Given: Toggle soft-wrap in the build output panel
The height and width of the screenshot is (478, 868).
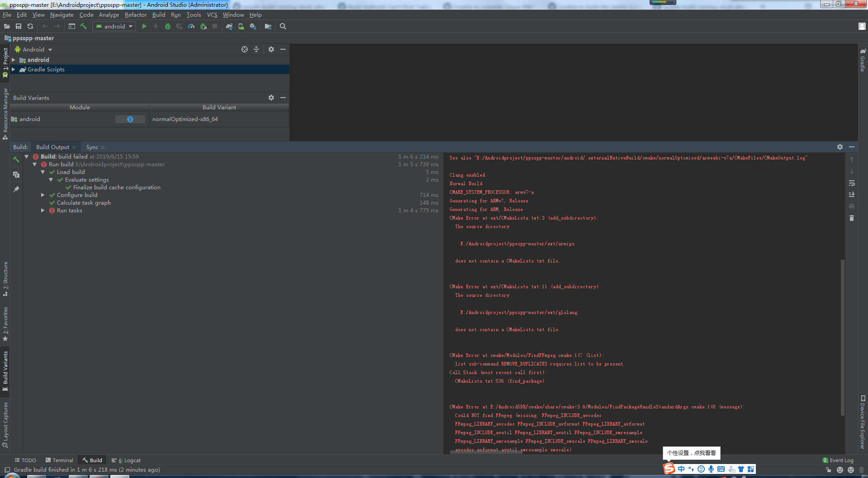Looking at the screenshot, I should pos(852,183).
